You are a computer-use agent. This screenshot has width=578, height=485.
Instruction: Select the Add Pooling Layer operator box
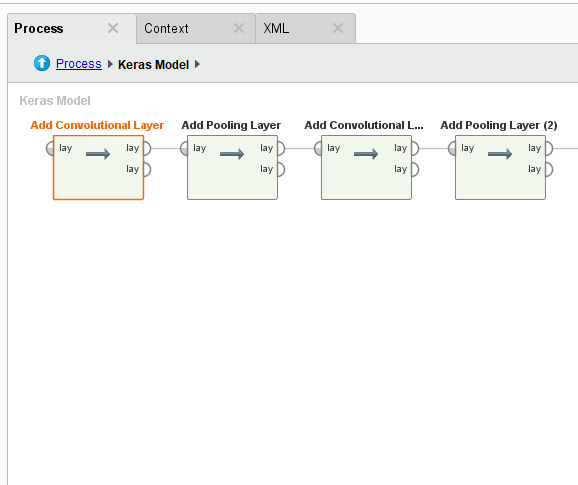[232, 168]
